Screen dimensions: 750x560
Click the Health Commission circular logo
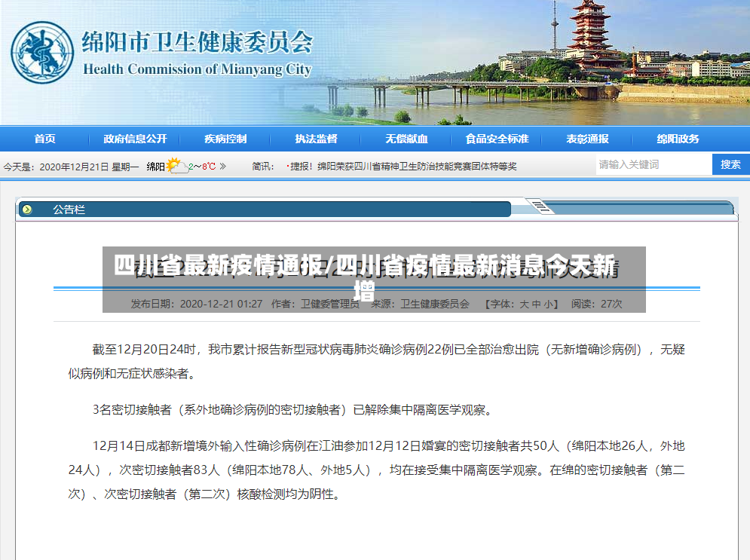pos(42,53)
